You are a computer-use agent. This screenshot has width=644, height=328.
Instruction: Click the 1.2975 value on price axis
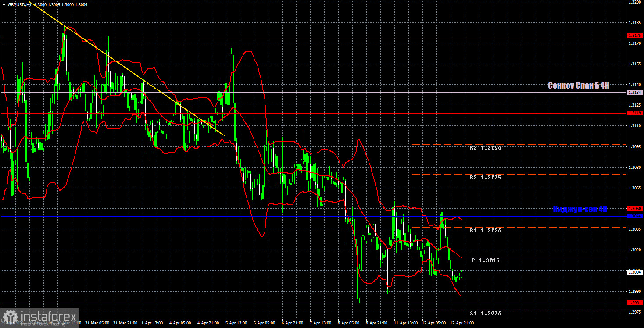coord(634,312)
